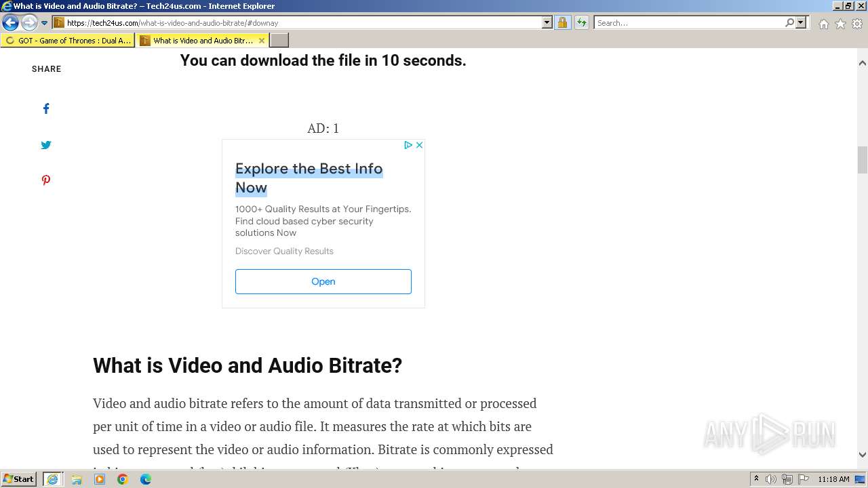Minimize the Internet Explorer window
This screenshot has width=868, height=488.
837,5
